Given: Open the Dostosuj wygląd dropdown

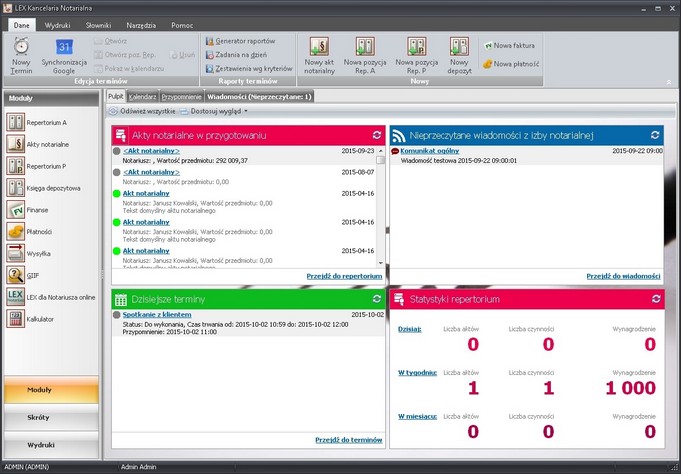Looking at the screenshot, I should (217, 112).
